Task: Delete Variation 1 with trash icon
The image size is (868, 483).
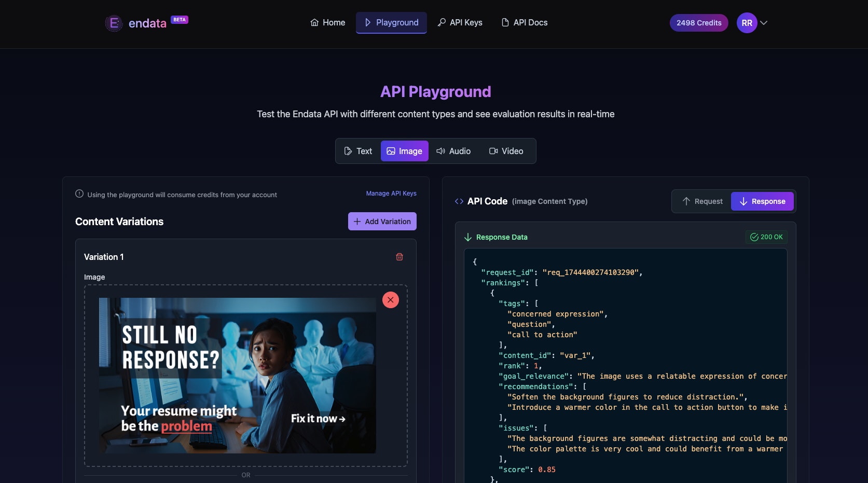Action: tap(399, 257)
